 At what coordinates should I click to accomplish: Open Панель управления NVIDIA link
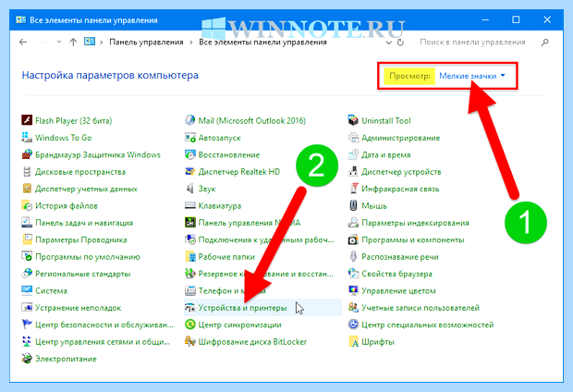click(250, 223)
